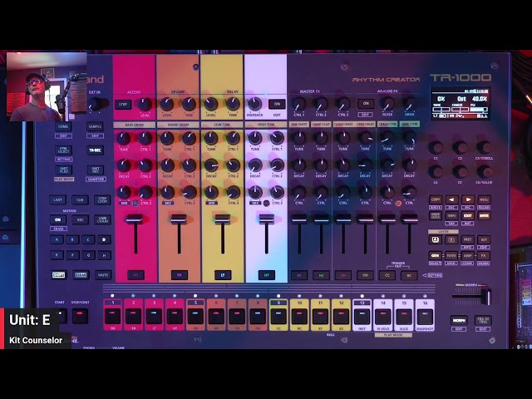The image size is (532, 399).
Task: Tap the TEMPO button
Action: coord(451,216)
